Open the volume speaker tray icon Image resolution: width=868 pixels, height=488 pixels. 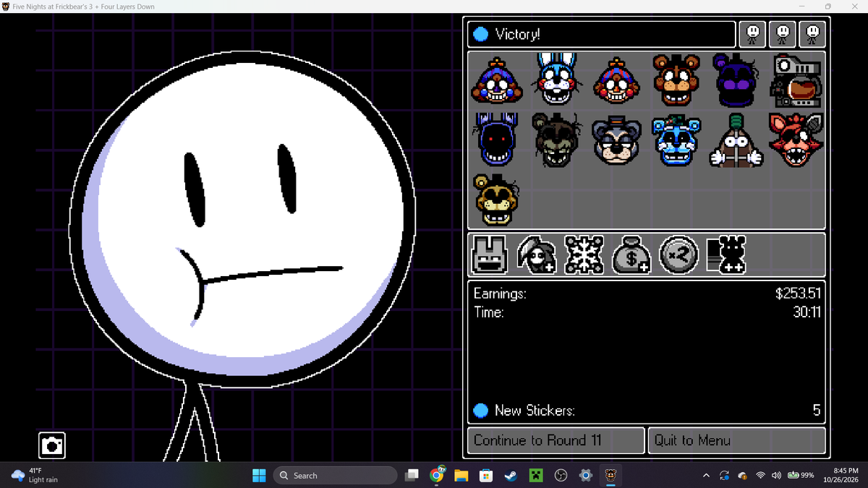coord(776,475)
